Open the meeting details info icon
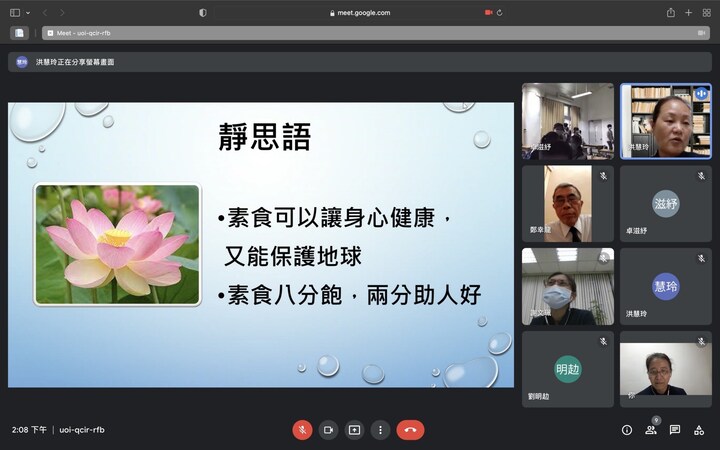This screenshot has height=450, width=720. pyautogui.click(x=627, y=430)
